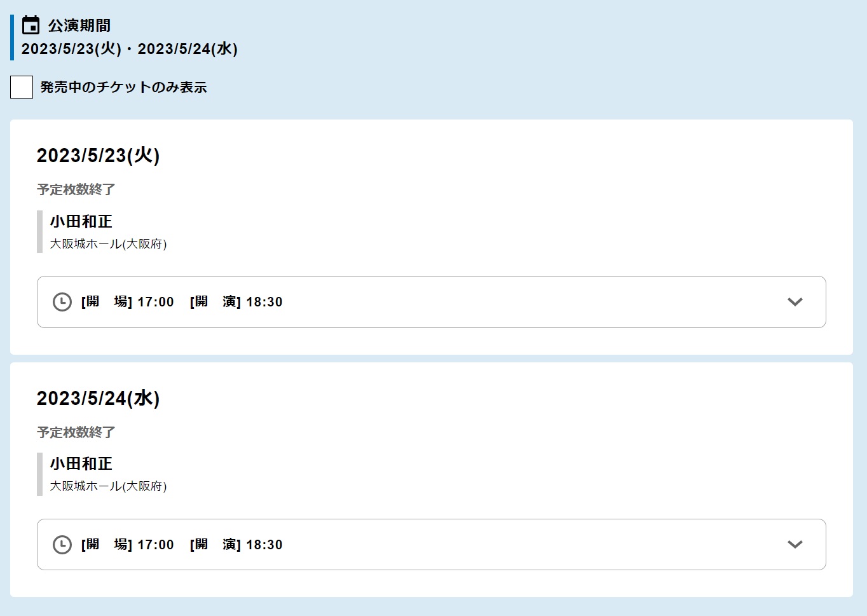Viewport: 867px width, 616px height.
Task: Click the 2023/5/23(火) date heading
Action: point(98,156)
